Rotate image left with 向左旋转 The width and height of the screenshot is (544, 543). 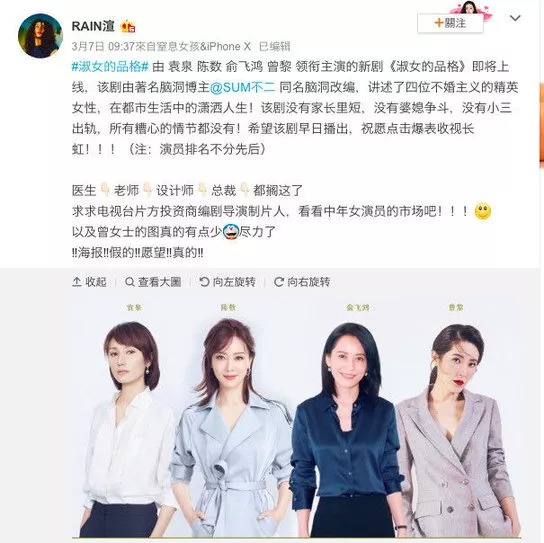227,282
